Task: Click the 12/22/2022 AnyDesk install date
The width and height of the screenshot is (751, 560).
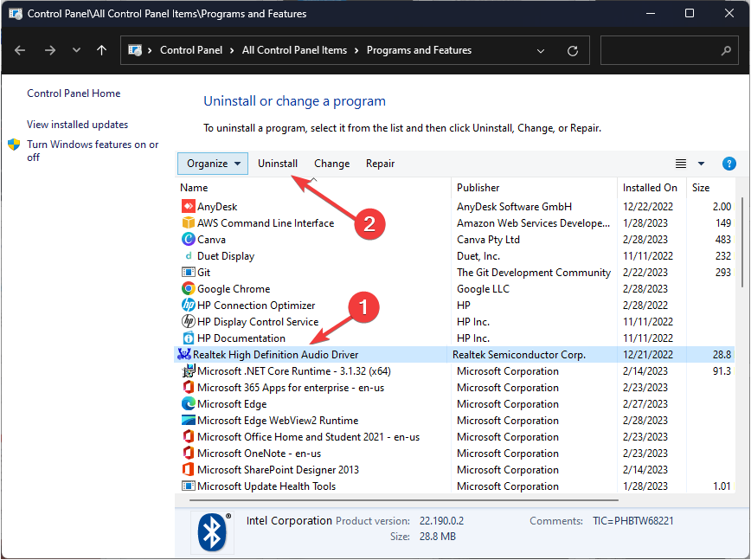Action: tap(647, 207)
